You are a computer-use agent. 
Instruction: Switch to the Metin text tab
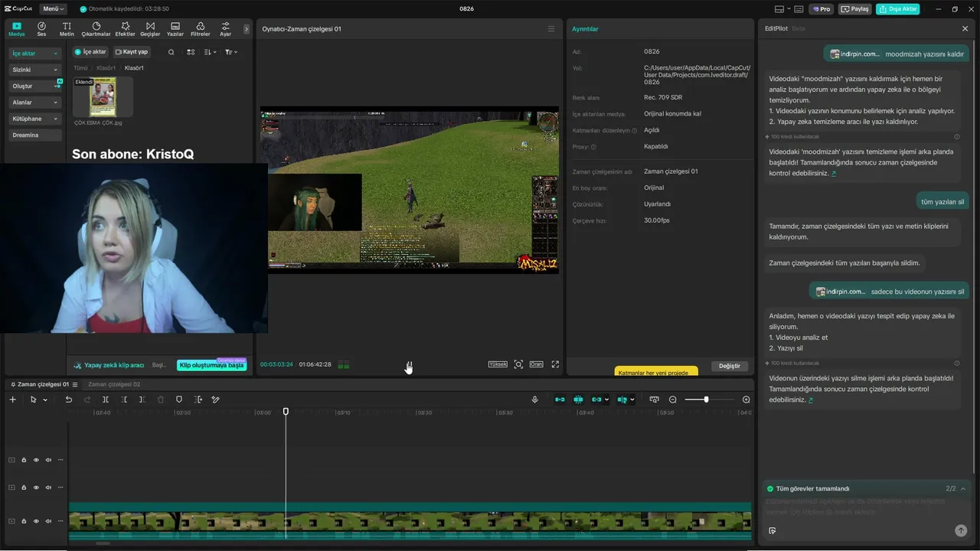point(67,29)
